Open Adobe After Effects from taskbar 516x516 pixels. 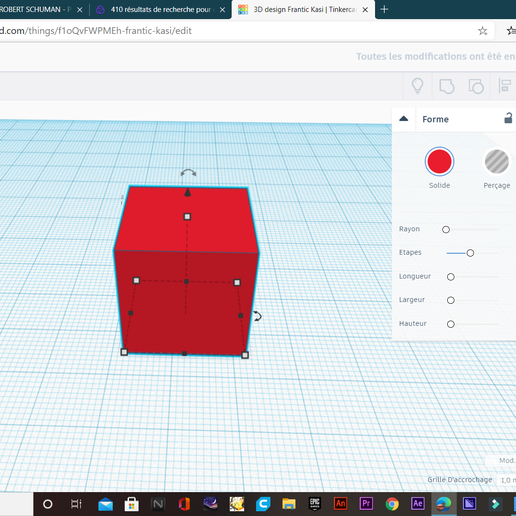(x=418, y=504)
